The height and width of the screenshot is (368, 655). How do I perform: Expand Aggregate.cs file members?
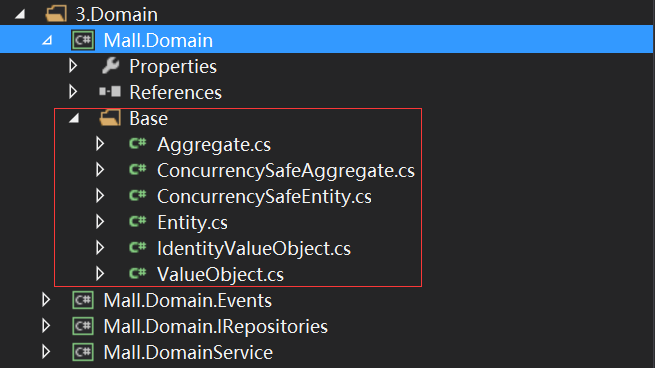(100, 144)
